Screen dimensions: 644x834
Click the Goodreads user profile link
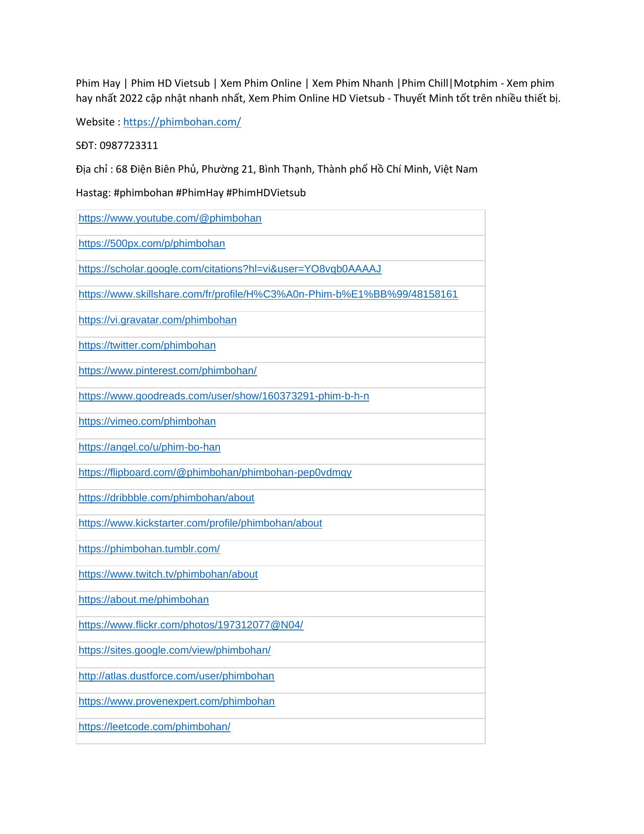pos(224,396)
